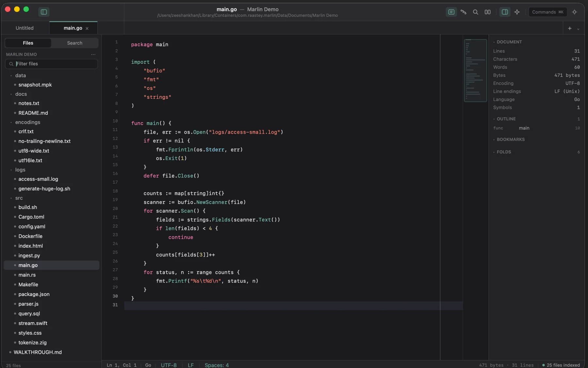This screenshot has width=588, height=368.
Task: Open access-small.log file
Action: [x=38, y=179]
